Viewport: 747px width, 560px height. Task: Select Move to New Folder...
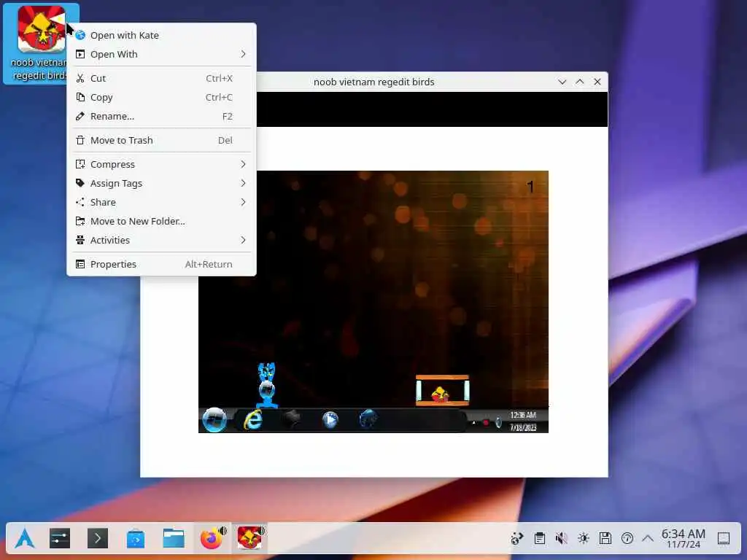coord(161,222)
